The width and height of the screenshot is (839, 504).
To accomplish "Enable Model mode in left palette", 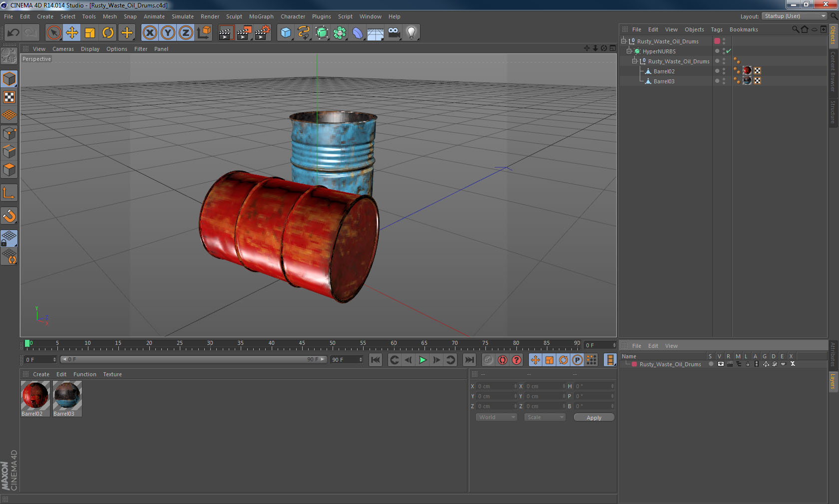I will tap(9, 79).
